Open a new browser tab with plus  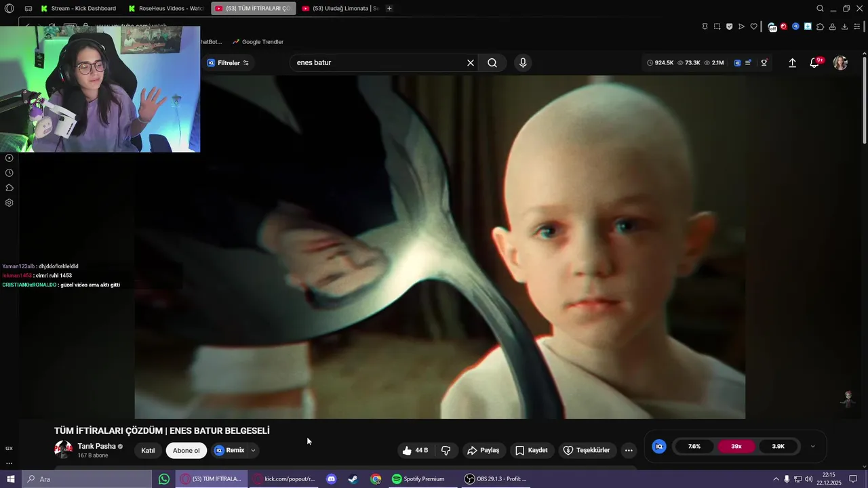click(x=389, y=8)
